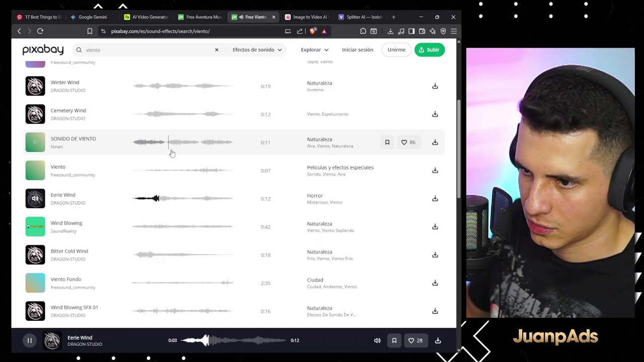Download the Viento Fondo sound
This screenshot has height=362, width=644.
click(x=435, y=283)
